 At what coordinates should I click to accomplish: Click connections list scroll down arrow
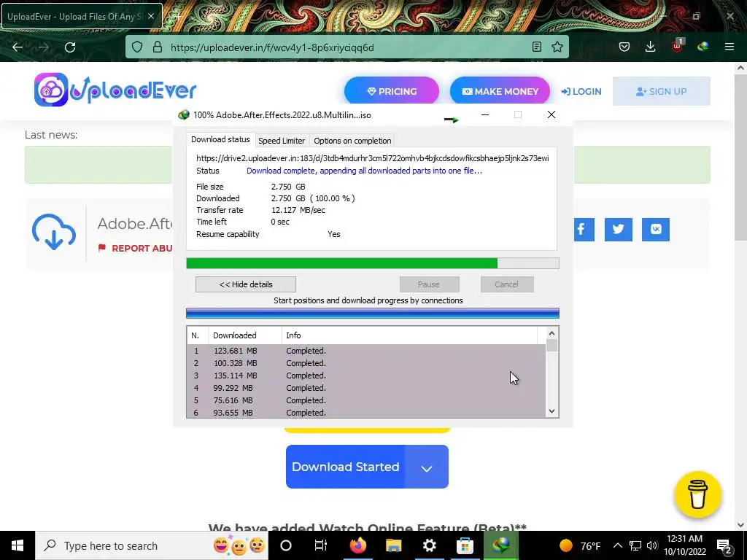(551, 411)
